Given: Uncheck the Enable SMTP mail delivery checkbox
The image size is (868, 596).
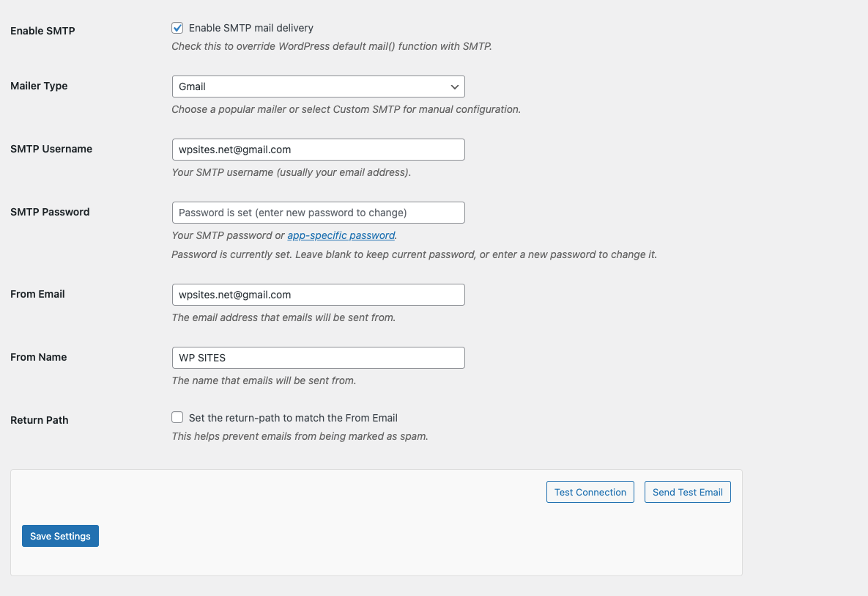Looking at the screenshot, I should point(177,28).
